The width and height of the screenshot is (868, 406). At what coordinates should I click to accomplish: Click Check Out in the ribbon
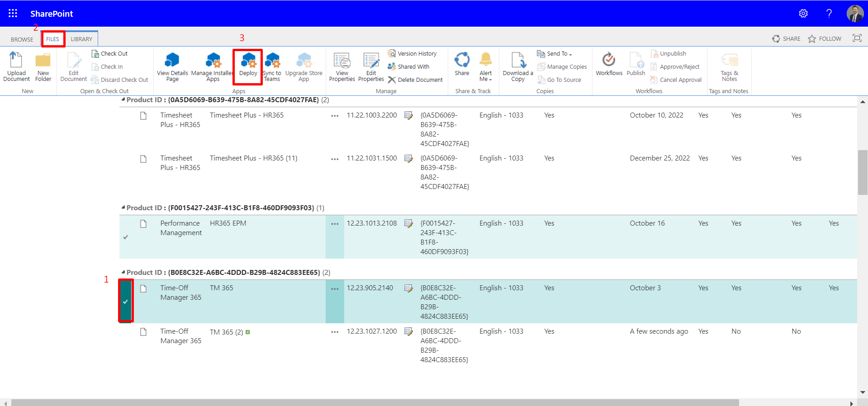point(109,53)
